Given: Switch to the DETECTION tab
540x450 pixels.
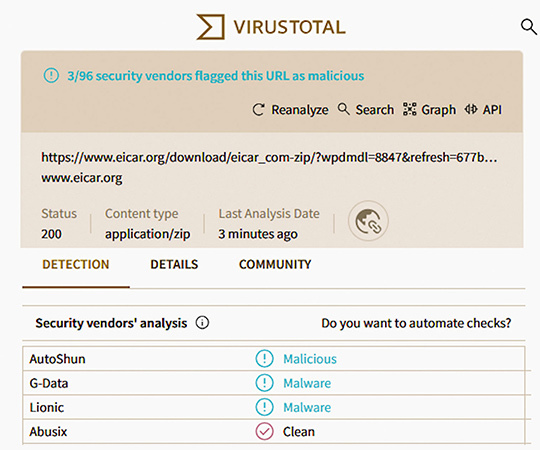Looking at the screenshot, I should coord(76,264).
